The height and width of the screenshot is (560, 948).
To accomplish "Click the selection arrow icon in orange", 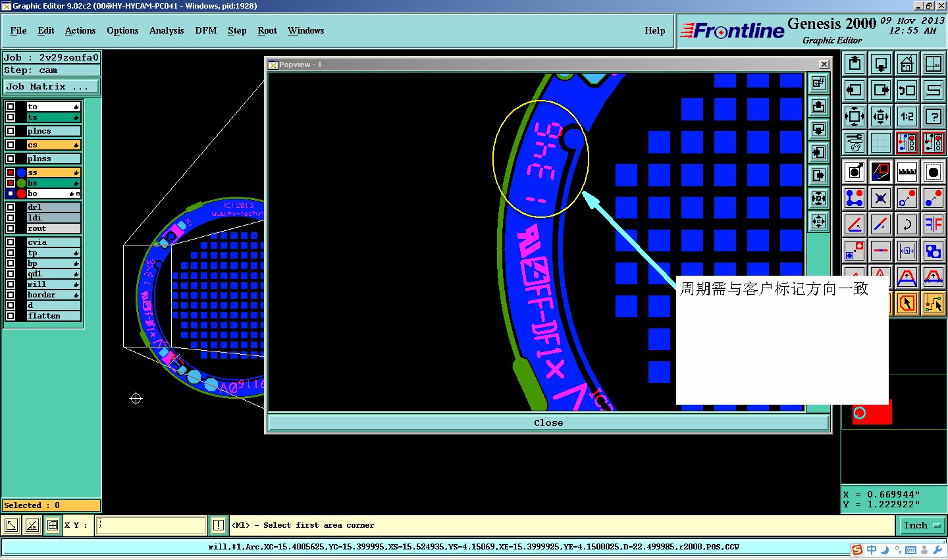I will click(907, 303).
